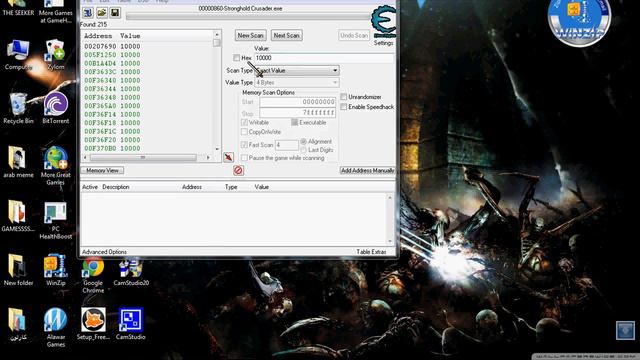The width and height of the screenshot is (640, 360).
Task: Open Table Extras
Action: 371,252
